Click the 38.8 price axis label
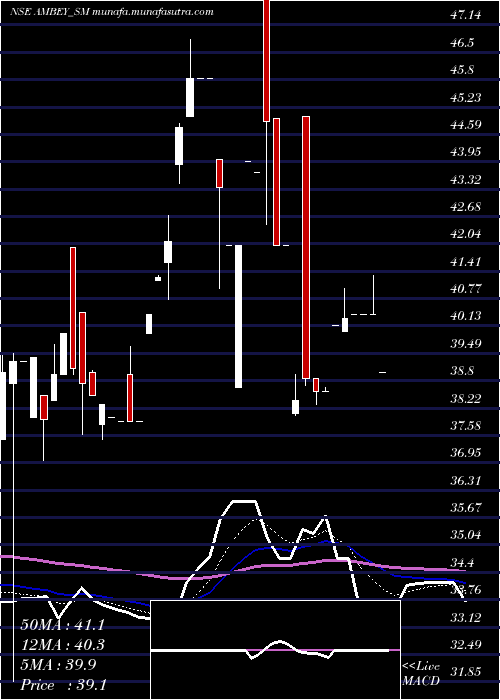This screenshot has height=700, width=500. (x=461, y=371)
